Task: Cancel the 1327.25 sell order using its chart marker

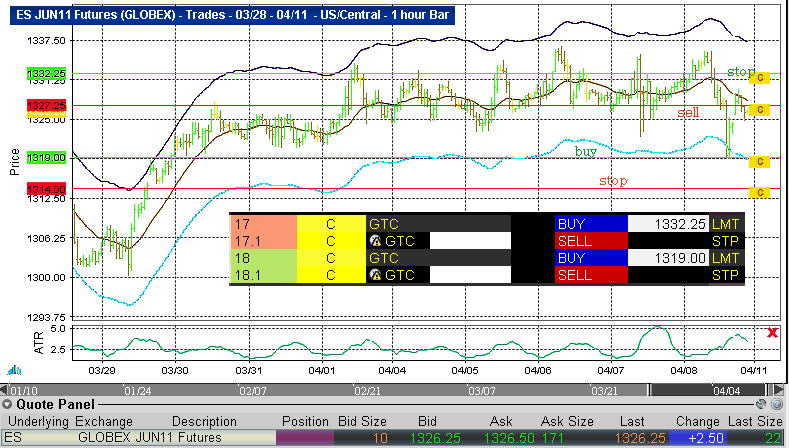Action: coord(759,109)
